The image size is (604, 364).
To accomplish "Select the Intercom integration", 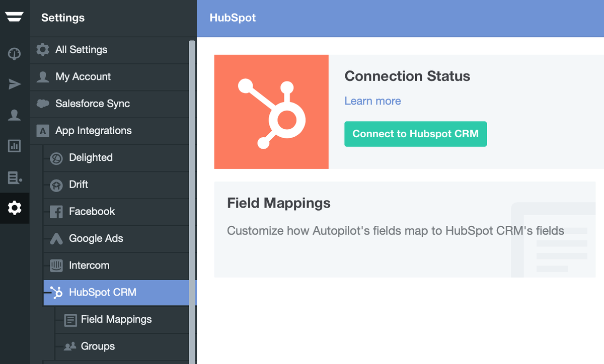I will tap(89, 265).
